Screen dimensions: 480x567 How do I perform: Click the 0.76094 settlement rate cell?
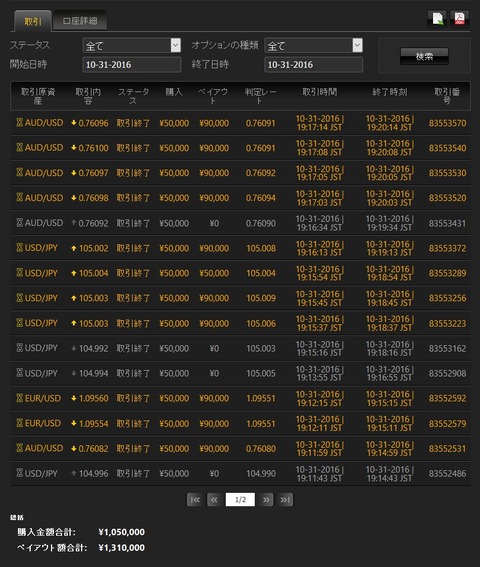260,198
